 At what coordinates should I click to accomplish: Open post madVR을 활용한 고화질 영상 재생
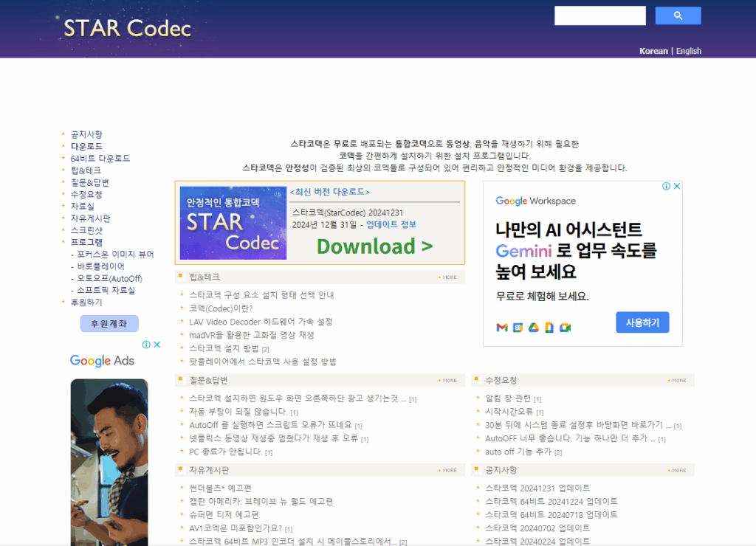click(252, 335)
